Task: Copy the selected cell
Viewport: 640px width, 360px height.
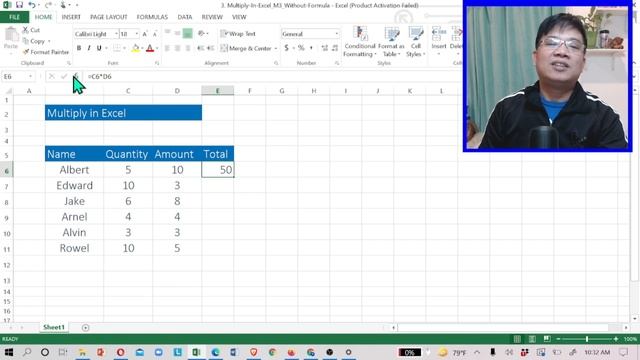Action: pyautogui.click(x=35, y=41)
